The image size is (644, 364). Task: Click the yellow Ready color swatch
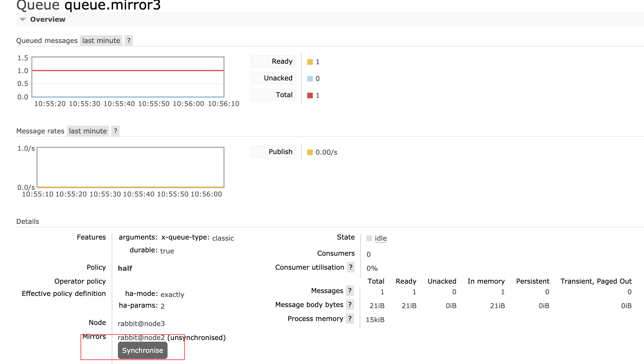click(x=310, y=62)
